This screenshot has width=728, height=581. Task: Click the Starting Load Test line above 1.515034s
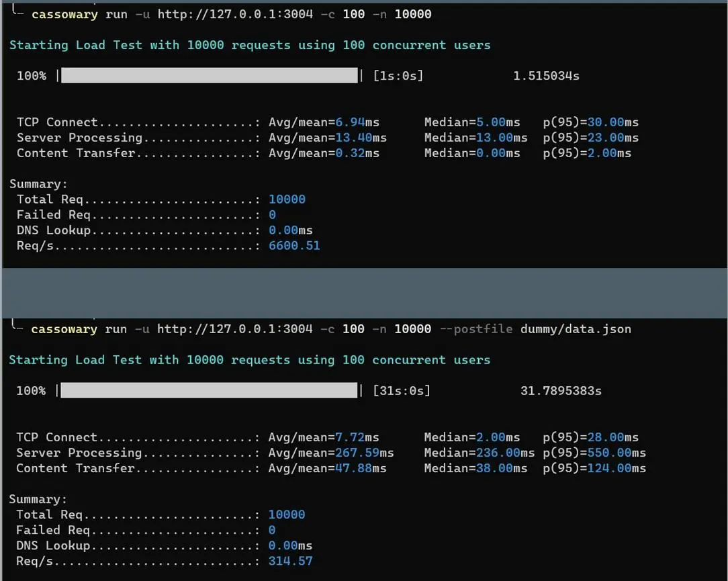point(250,45)
